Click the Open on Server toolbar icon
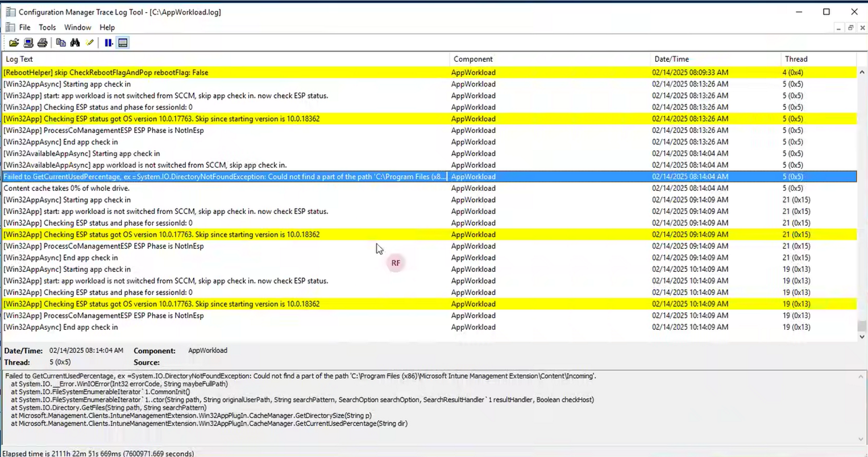Viewport: 868px width, 457px height. pyautogui.click(x=28, y=43)
